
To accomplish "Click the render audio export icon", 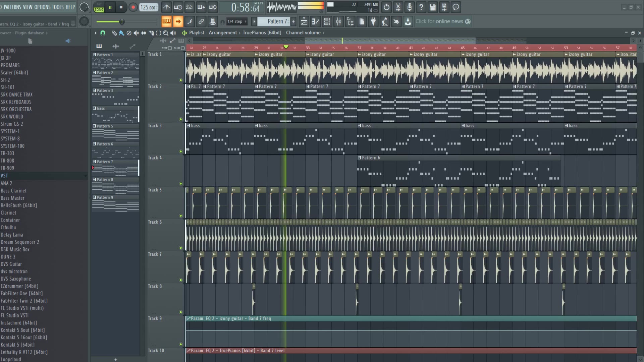I will point(444,7).
